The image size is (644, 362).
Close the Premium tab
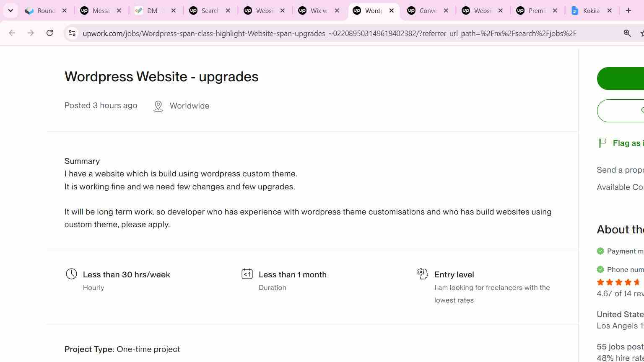click(x=555, y=10)
